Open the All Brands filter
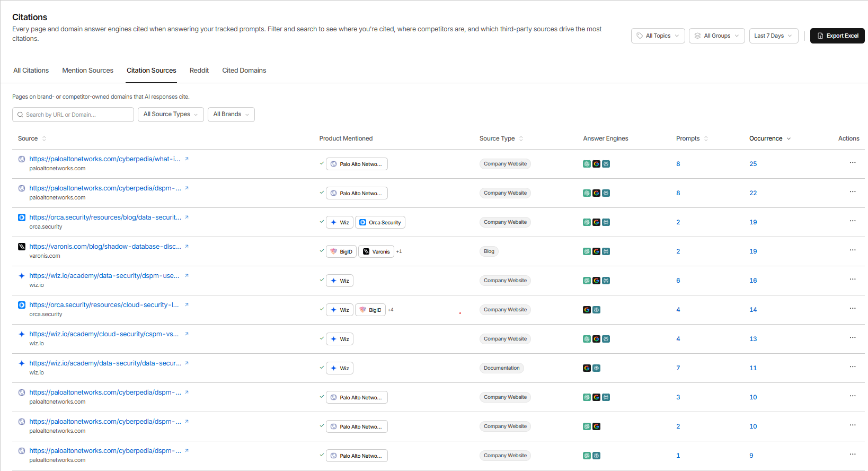Viewport: 868px width, 471px height. [231, 115]
